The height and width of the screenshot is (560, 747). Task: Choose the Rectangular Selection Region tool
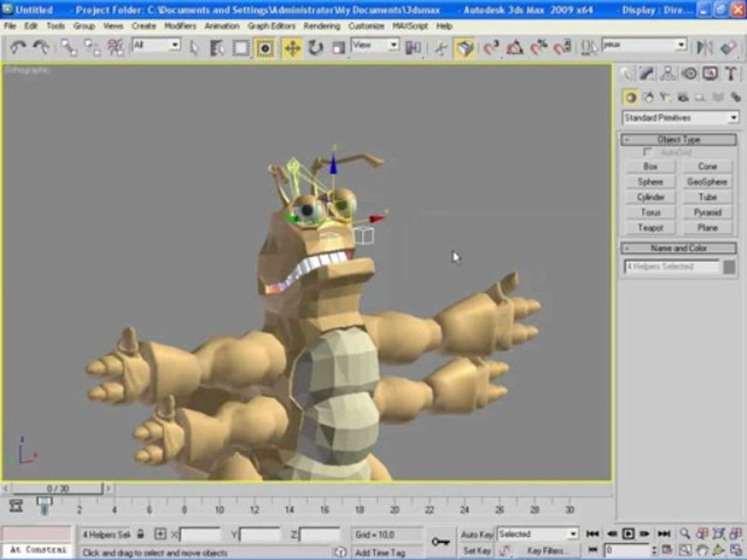[240, 47]
